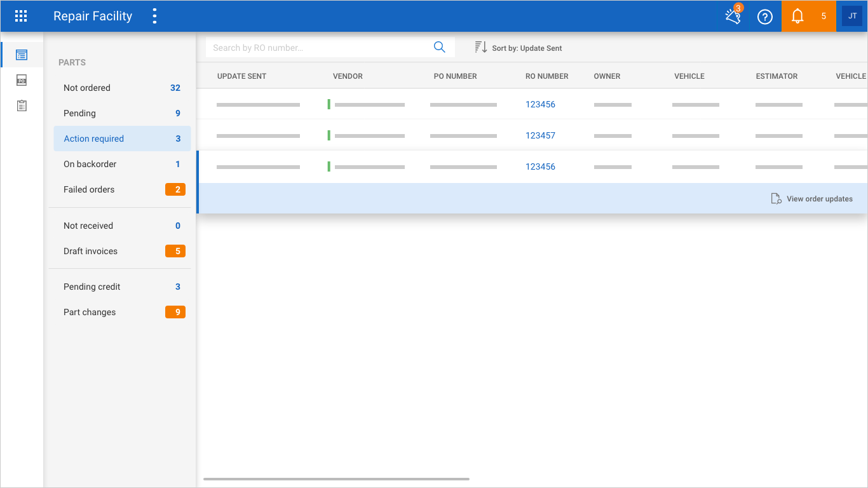Click the UPDATE SENT column header
This screenshot has height=488, width=868.
[241, 76]
